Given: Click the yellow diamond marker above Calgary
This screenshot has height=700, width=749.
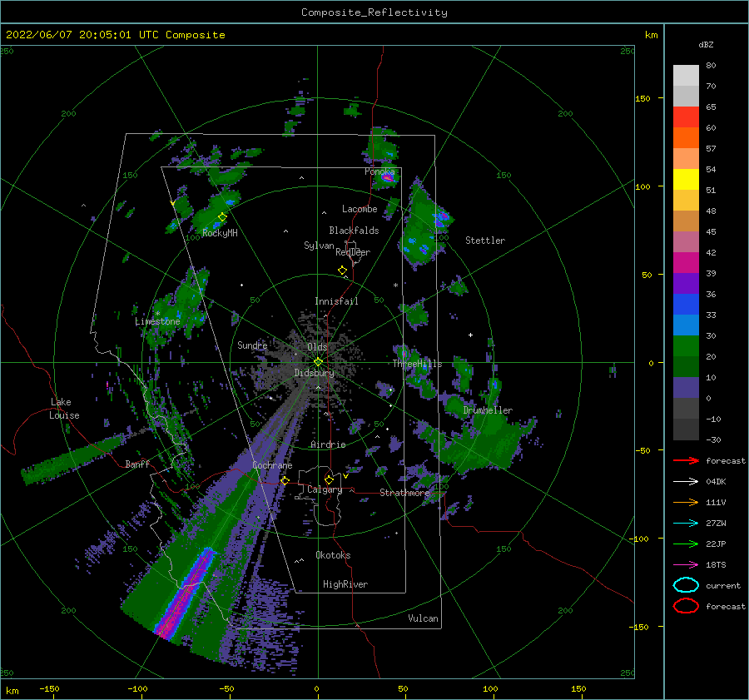Looking at the screenshot, I should click(x=329, y=479).
